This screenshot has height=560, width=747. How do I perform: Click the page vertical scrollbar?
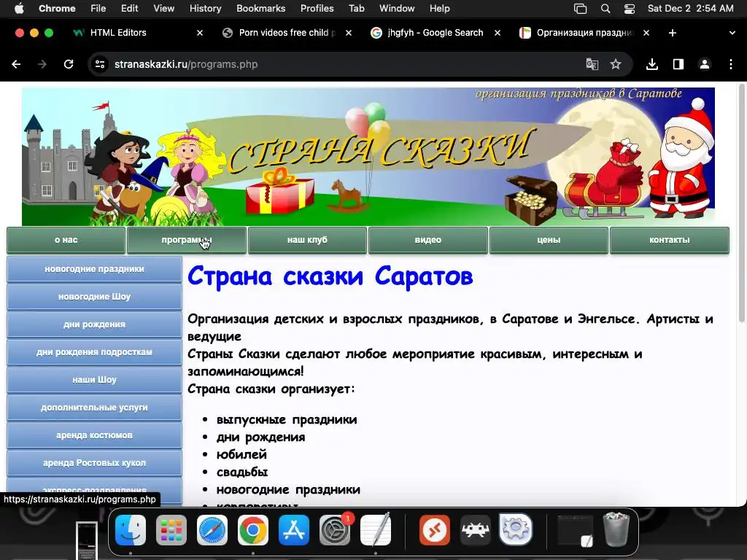tap(741, 205)
